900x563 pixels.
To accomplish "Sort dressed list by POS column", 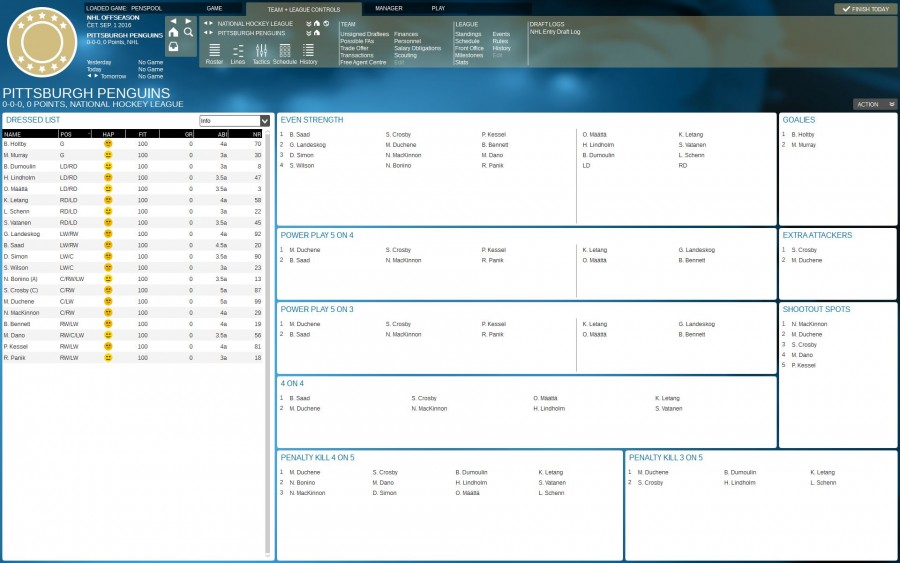I will 75,134.
